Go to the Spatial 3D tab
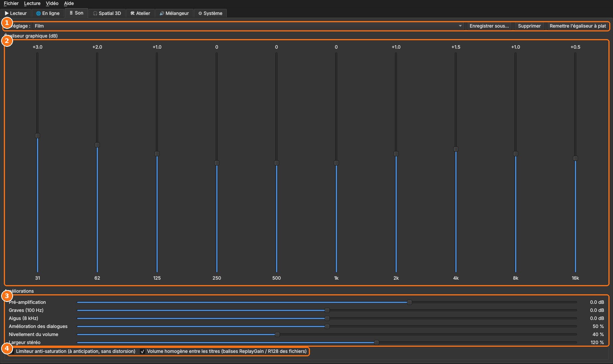Image resolution: width=613 pixels, height=364 pixels. pos(107,13)
